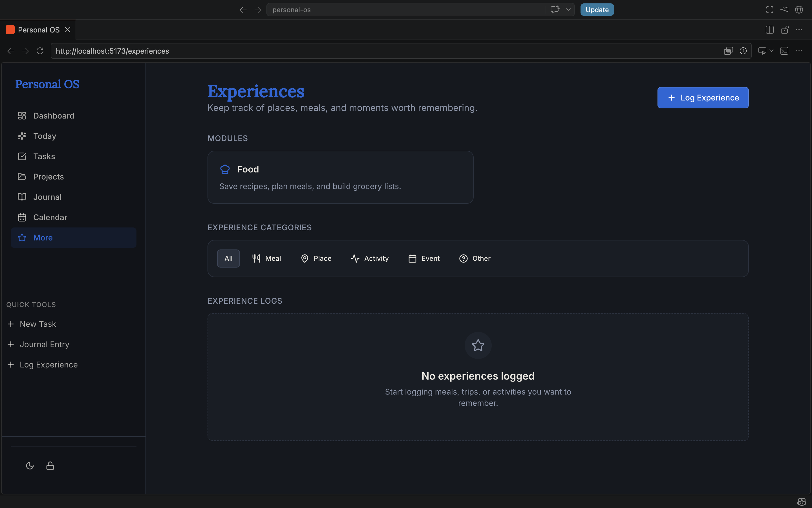Select the Personal OS tab
Viewport: 812px width, 508px height.
[x=38, y=30]
